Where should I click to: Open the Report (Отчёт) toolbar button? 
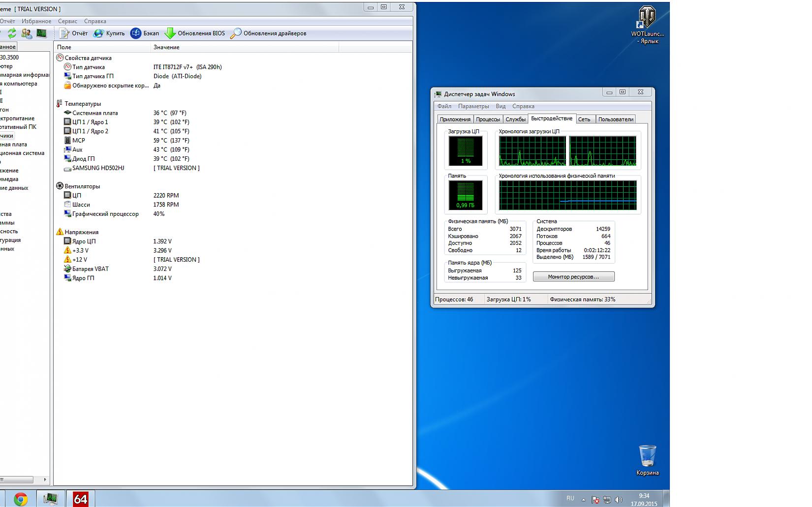(x=73, y=33)
